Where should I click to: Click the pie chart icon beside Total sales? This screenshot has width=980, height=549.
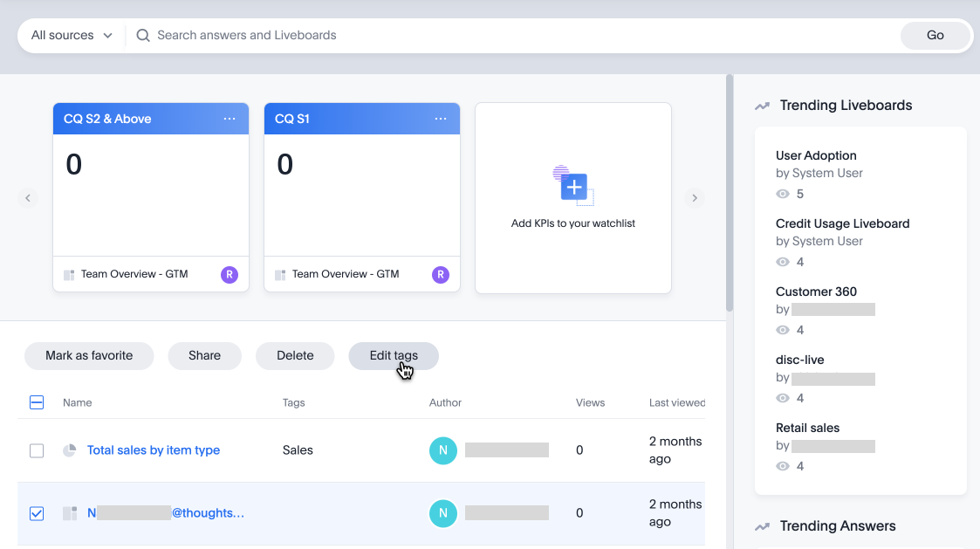[70, 450]
